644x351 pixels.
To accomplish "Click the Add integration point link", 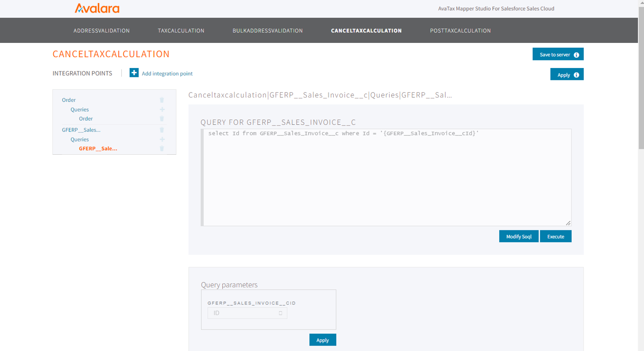I will (167, 73).
